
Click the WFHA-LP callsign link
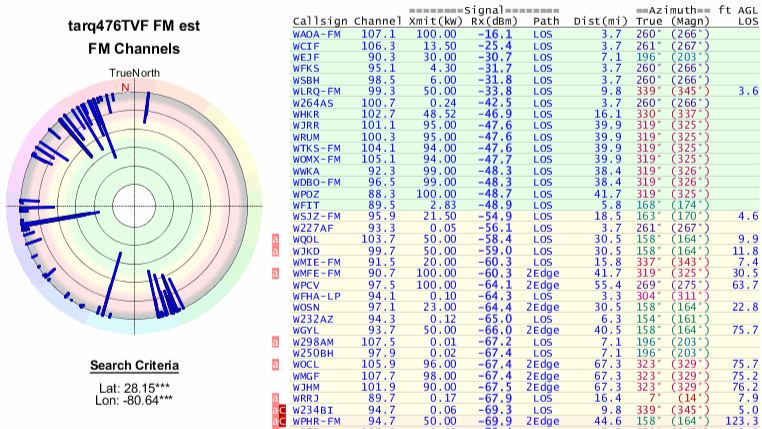(317, 295)
